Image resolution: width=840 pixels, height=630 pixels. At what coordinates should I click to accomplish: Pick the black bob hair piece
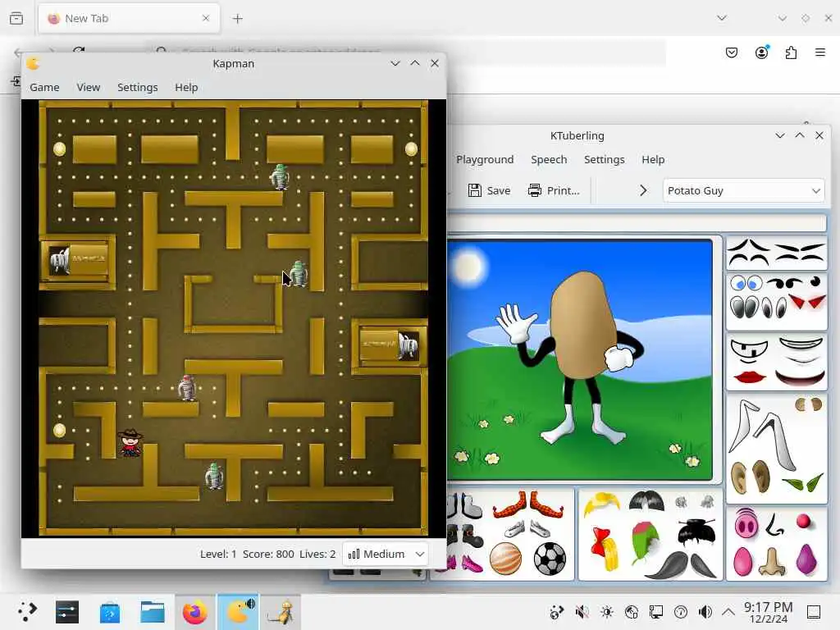pos(646,500)
